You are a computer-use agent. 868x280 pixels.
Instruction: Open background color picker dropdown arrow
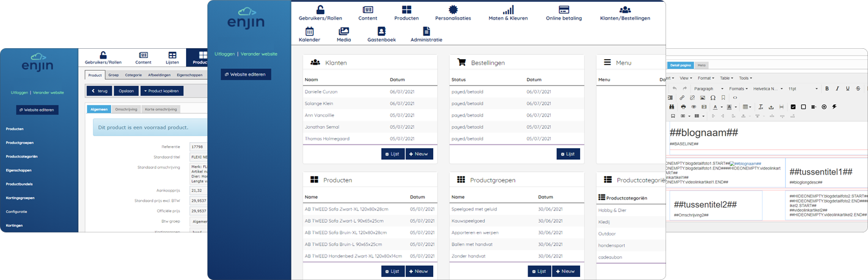(x=736, y=107)
